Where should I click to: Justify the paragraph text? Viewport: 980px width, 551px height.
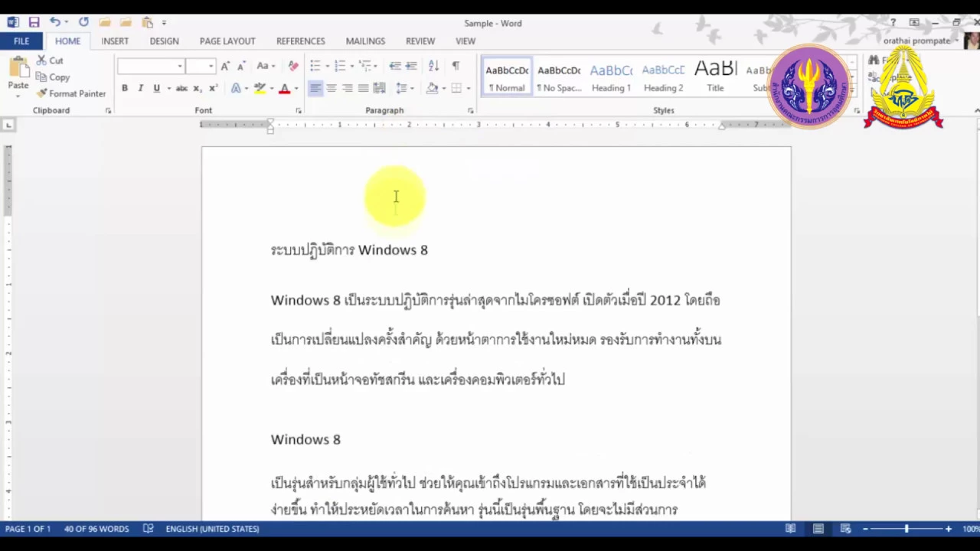click(x=363, y=88)
